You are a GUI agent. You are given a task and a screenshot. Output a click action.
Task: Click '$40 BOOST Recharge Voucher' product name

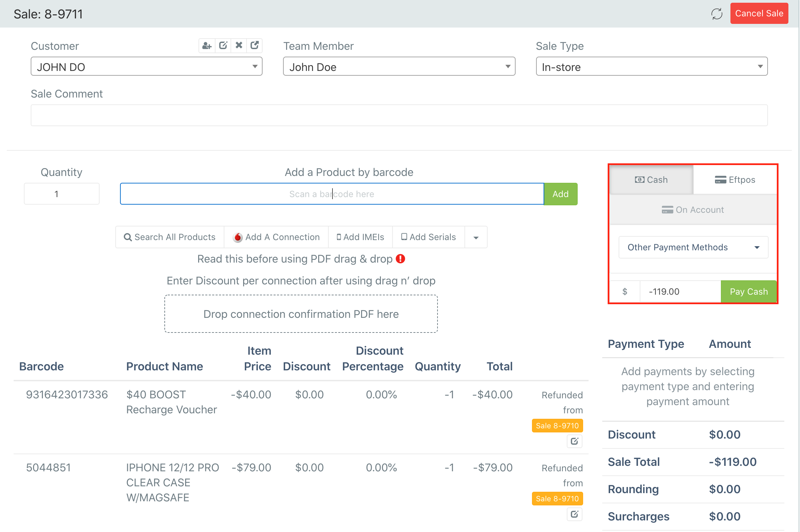(172, 402)
